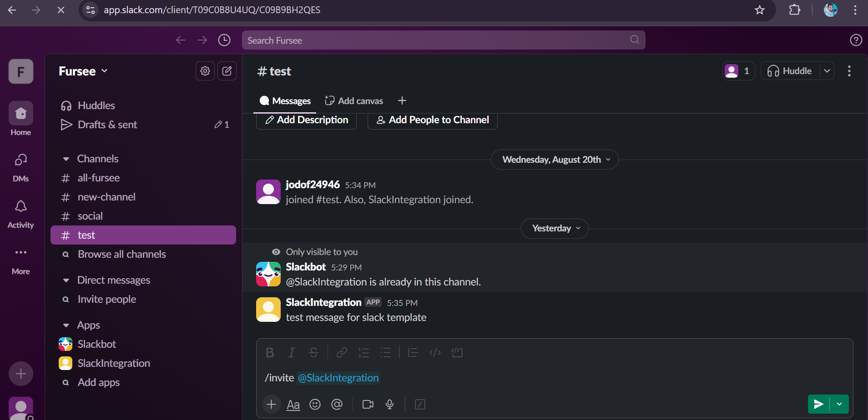
Task: Click the @SlackIntegration mention in composer
Action: pos(338,378)
